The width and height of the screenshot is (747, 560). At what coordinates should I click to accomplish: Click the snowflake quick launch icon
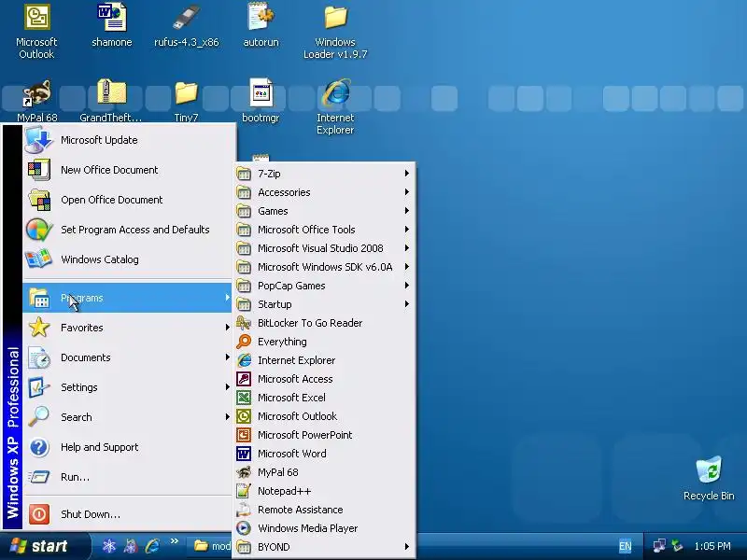click(109, 546)
